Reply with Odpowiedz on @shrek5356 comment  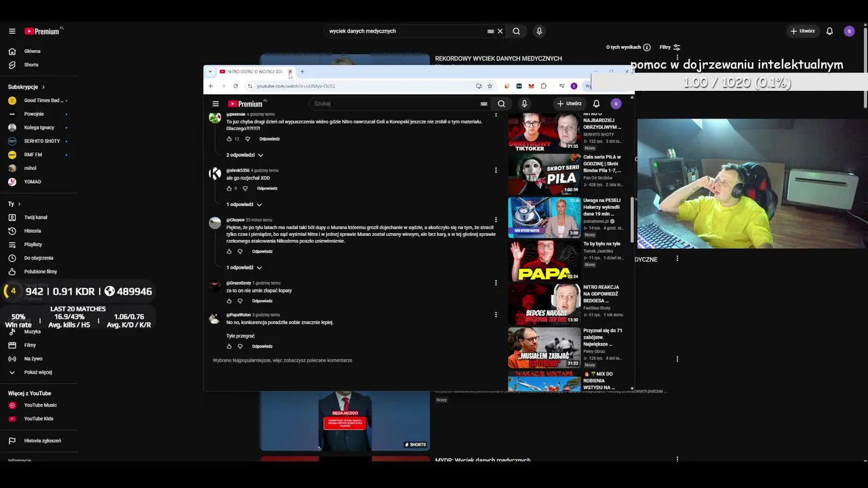pyautogui.click(x=267, y=188)
